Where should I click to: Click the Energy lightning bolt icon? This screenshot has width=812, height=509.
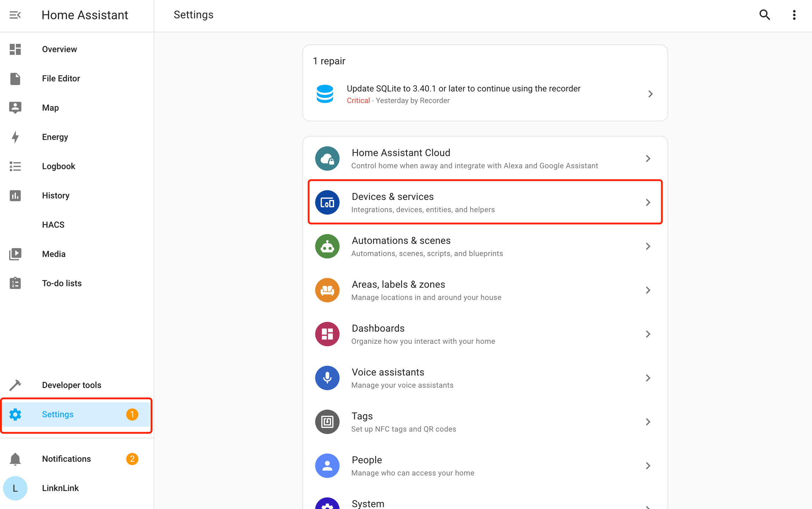tap(15, 137)
